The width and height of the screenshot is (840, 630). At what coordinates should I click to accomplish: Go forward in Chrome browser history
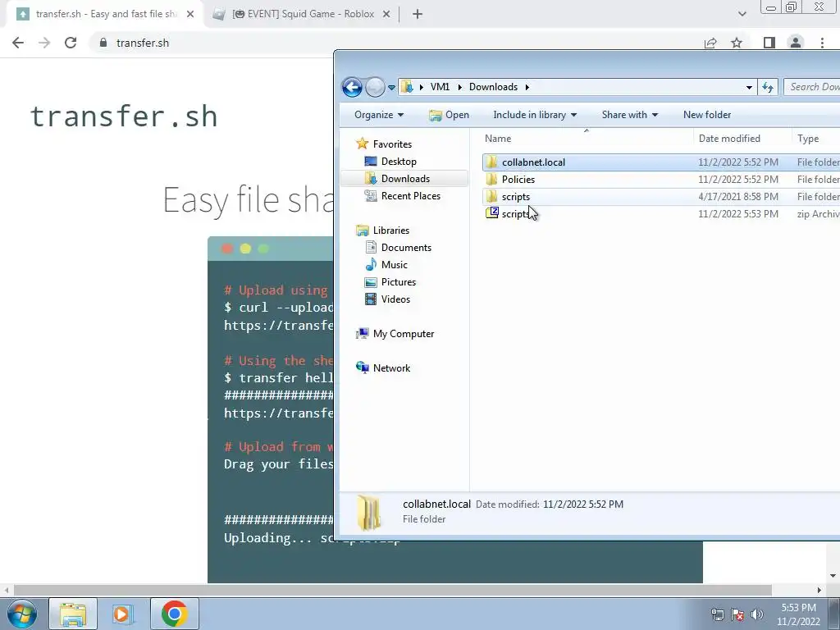point(44,43)
